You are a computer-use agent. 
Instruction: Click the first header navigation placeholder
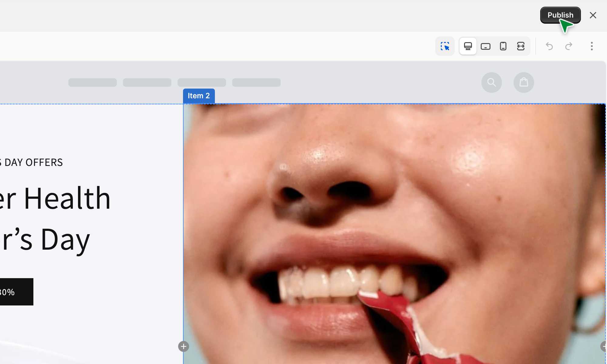pyautogui.click(x=92, y=83)
